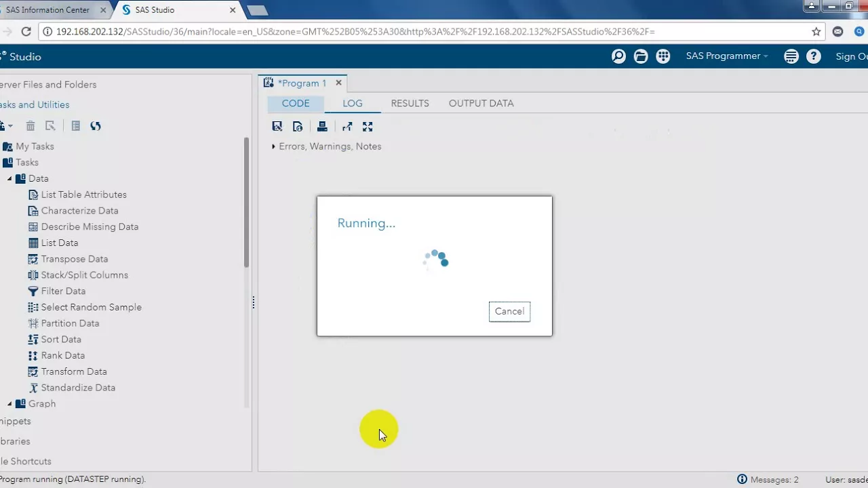Viewport: 868px width, 488px height.
Task: Click the tasks tree vertical scrollbar
Action: [247, 202]
